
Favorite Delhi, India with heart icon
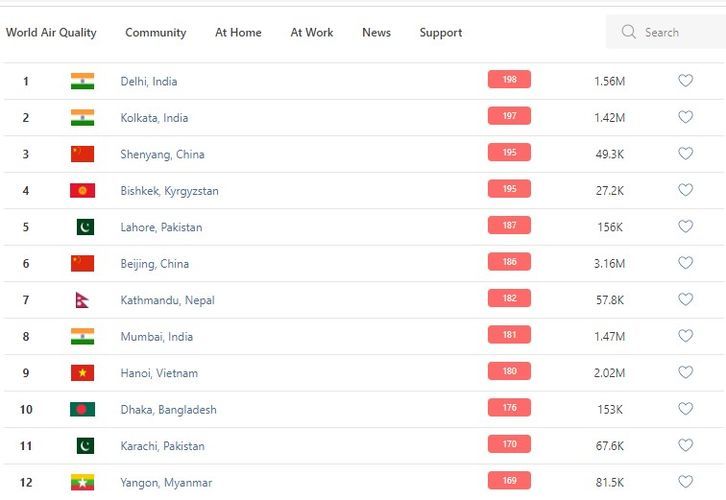[x=685, y=81]
